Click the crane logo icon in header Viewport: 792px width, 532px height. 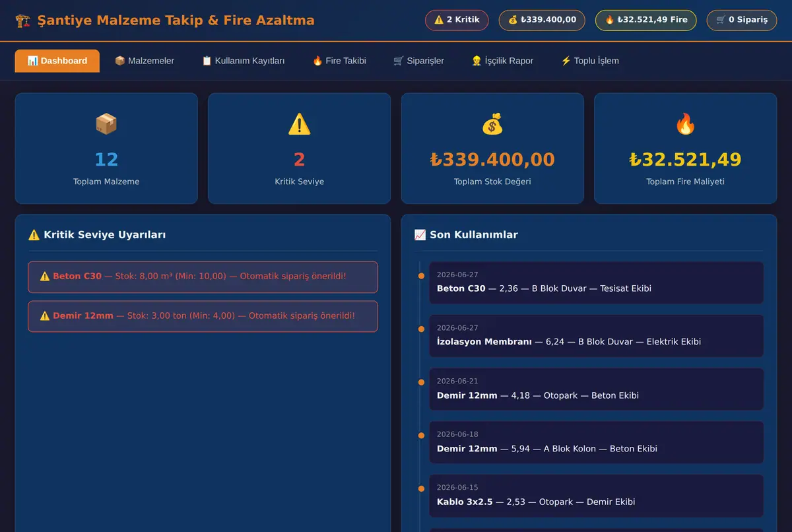tap(22, 20)
